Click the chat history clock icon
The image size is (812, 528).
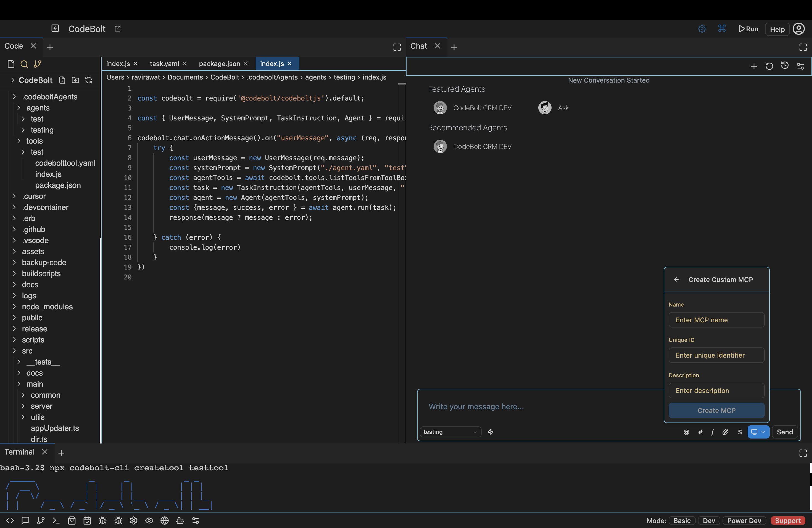point(785,65)
